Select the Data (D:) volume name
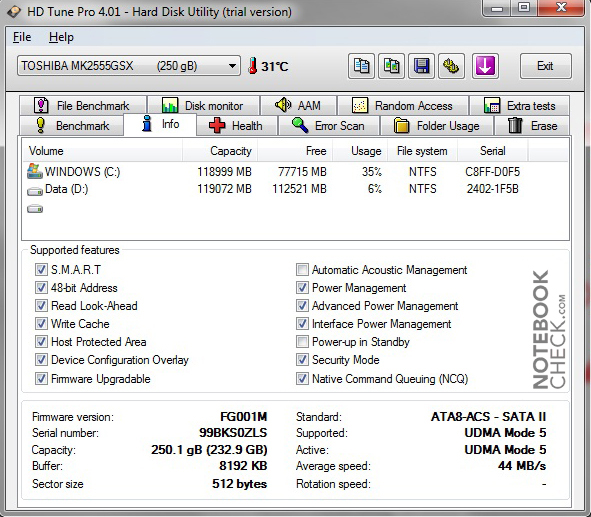Image resolution: width=591 pixels, height=517 pixels. [x=66, y=189]
